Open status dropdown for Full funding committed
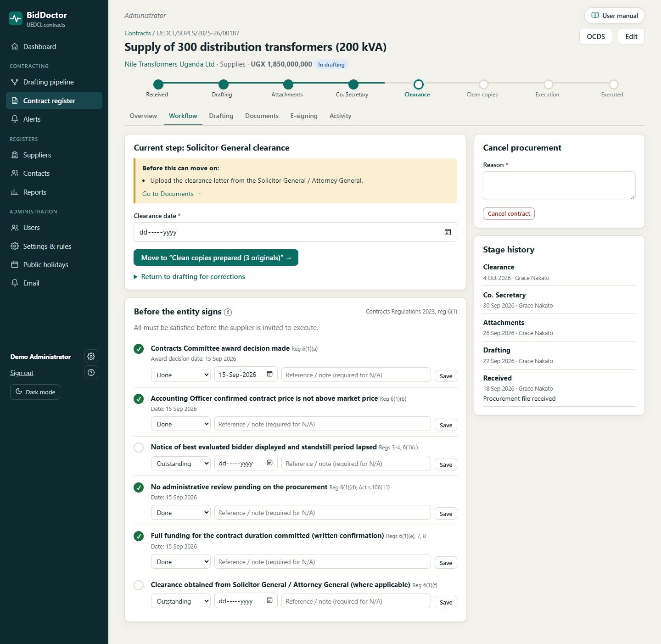The width and height of the screenshot is (661, 644). point(181,561)
